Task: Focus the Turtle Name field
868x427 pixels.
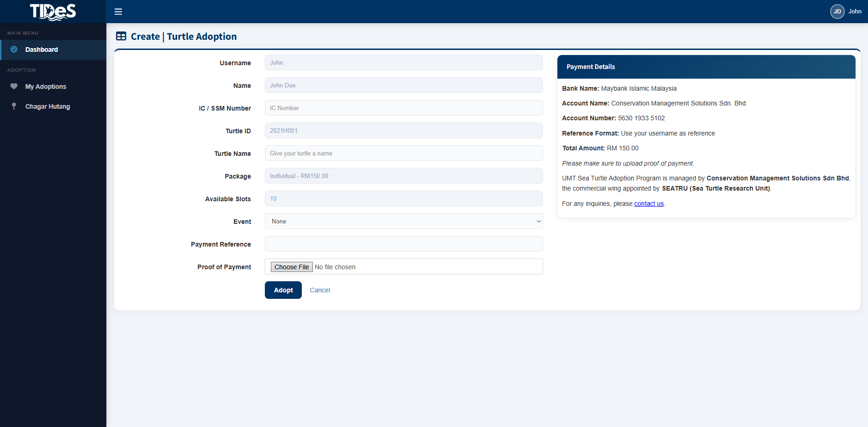Action: pyautogui.click(x=403, y=153)
